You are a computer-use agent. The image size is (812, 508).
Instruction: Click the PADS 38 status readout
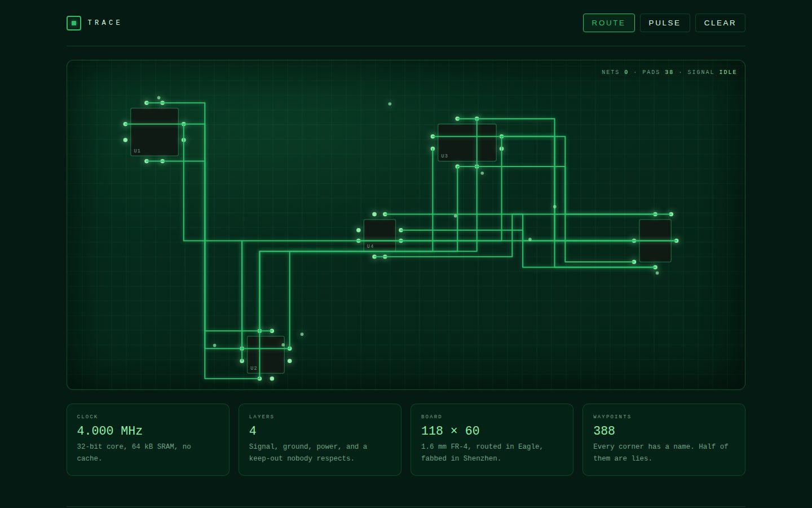pyautogui.click(x=658, y=72)
